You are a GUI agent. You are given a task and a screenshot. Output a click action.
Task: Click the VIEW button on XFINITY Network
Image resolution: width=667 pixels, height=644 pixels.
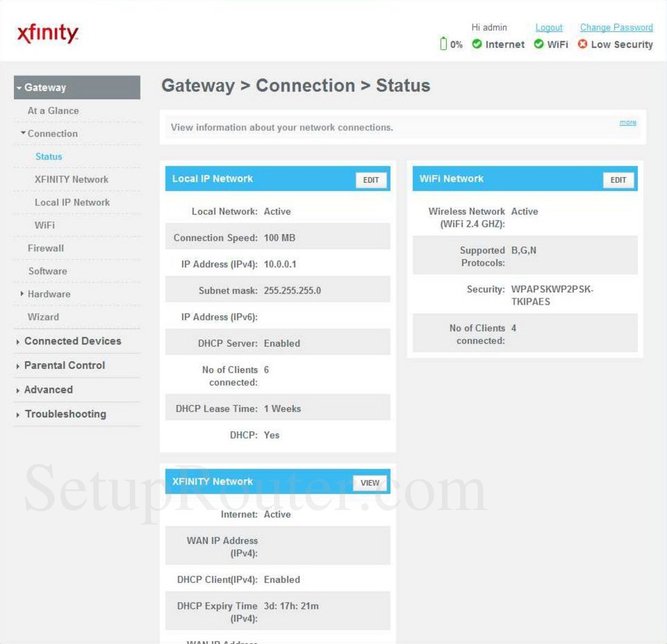tap(369, 483)
